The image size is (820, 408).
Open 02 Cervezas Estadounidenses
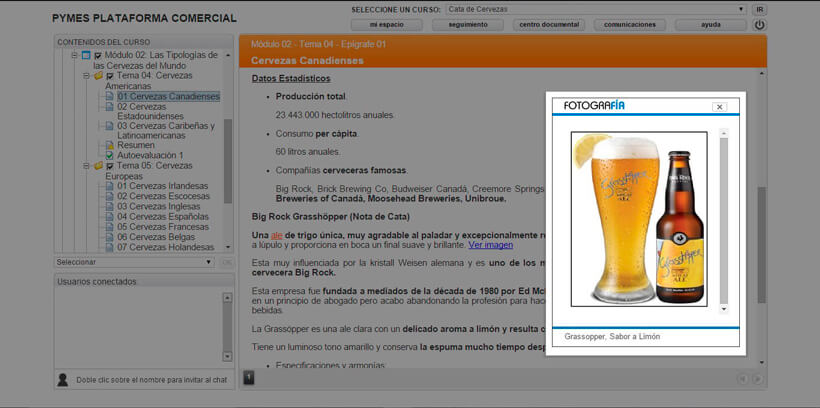pyautogui.click(x=150, y=111)
